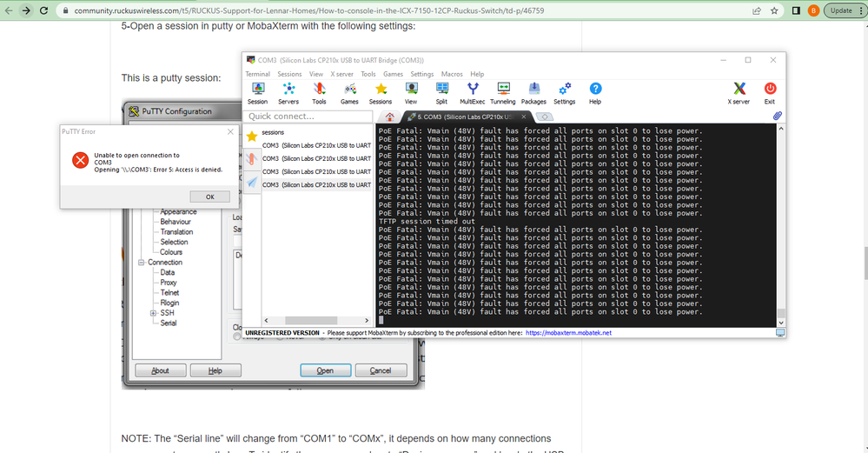Click Cancel in PuTTY Configuration
Viewport: 868px width, 453px height.
pos(381,370)
